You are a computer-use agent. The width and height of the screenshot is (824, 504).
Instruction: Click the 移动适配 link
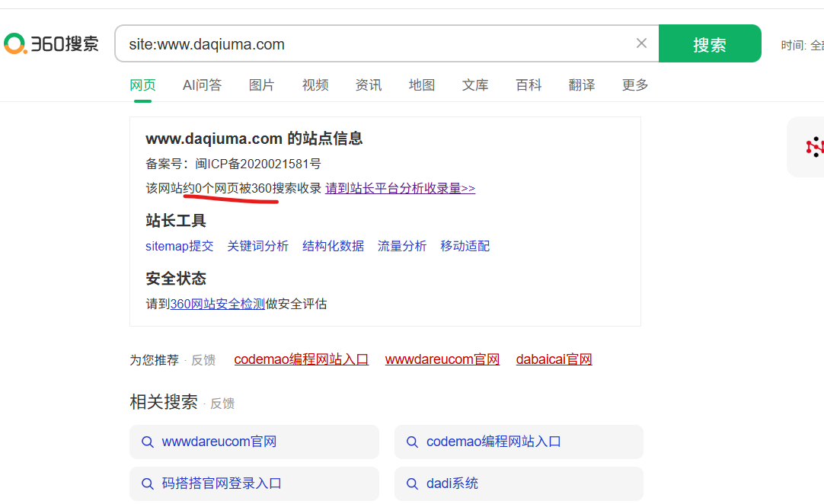click(x=465, y=246)
